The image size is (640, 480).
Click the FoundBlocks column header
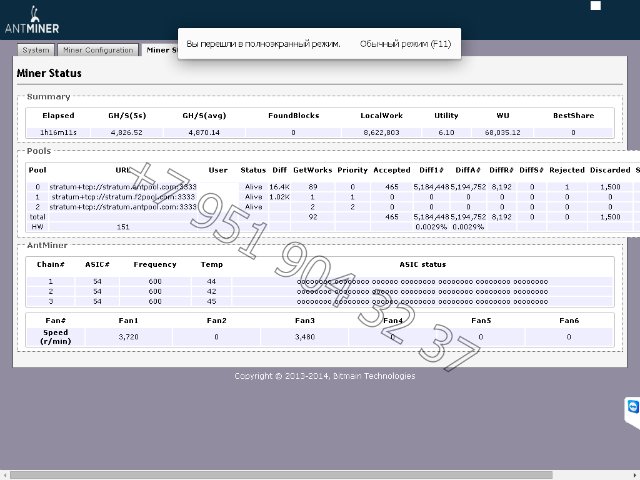(x=293, y=116)
